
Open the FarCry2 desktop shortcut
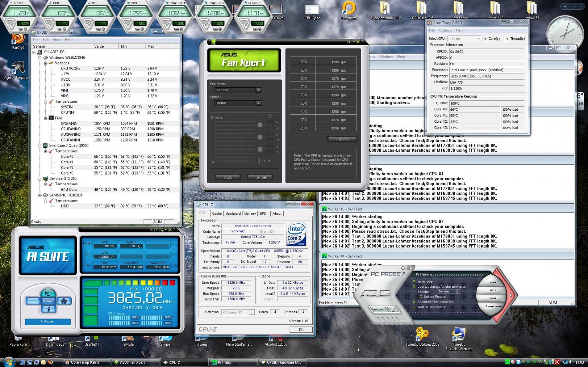(x=18, y=41)
